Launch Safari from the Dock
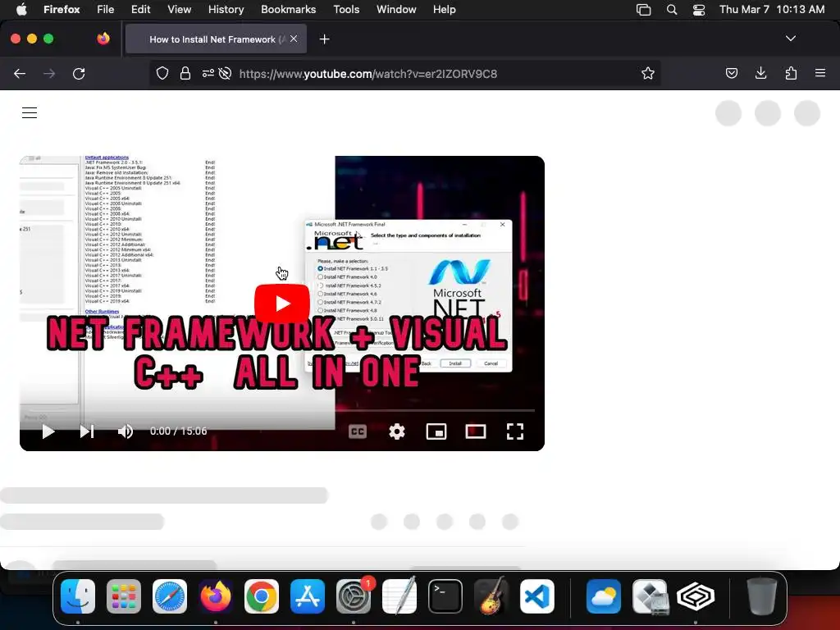Image resolution: width=840 pixels, height=630 pixels. pos(169,596)
